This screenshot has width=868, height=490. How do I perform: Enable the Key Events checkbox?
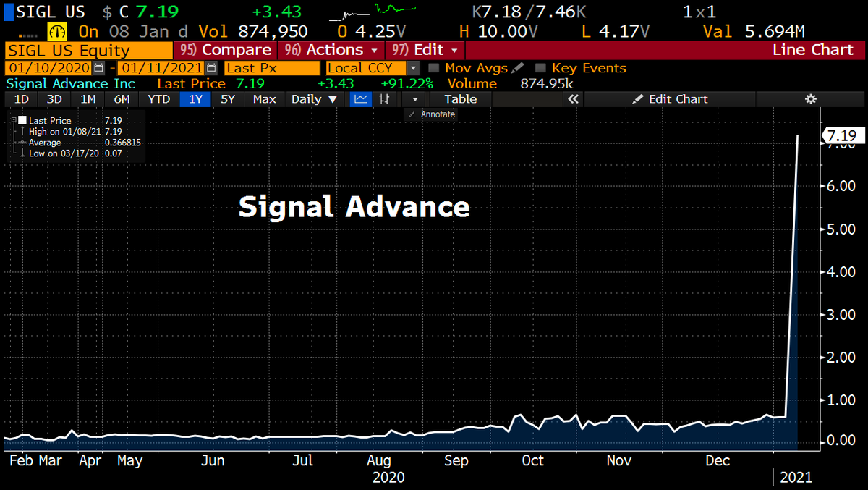click(x=540, y=68)
